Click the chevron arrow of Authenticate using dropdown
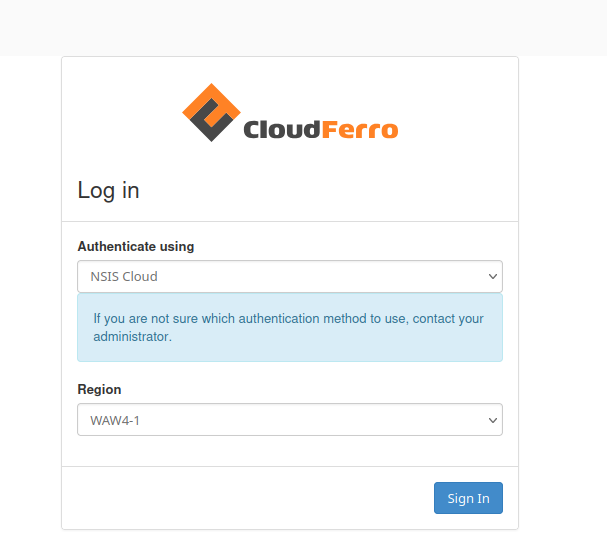The height and width of the screenshot is (559, 607). 492,276
